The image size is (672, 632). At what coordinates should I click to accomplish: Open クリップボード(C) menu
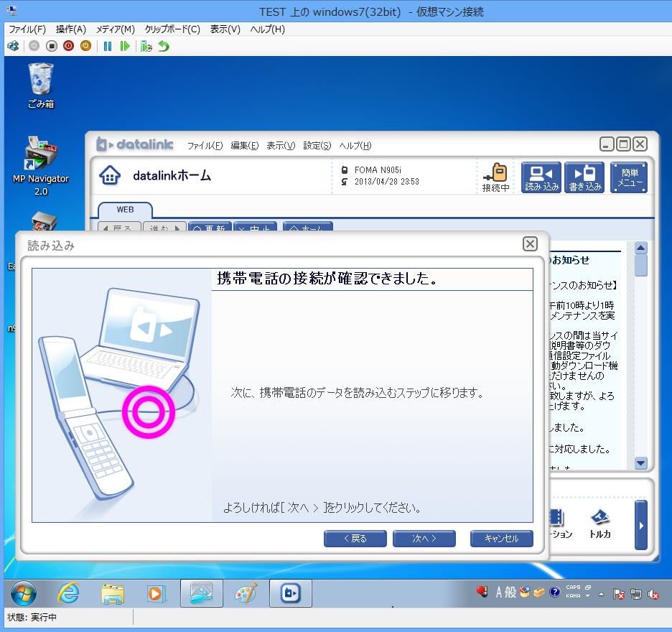[172, 29]
